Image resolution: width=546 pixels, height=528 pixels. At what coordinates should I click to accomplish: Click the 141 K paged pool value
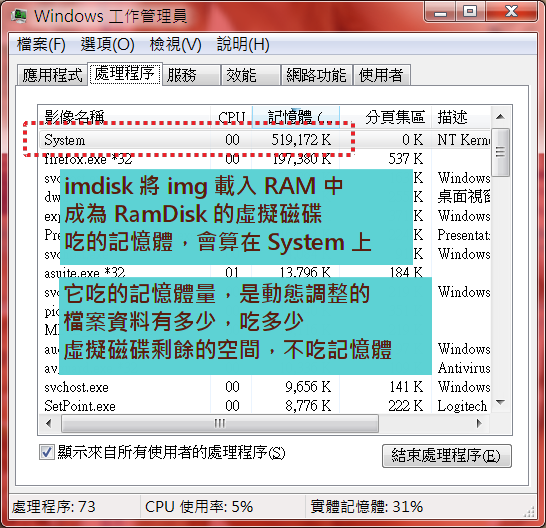coord(406,387)
